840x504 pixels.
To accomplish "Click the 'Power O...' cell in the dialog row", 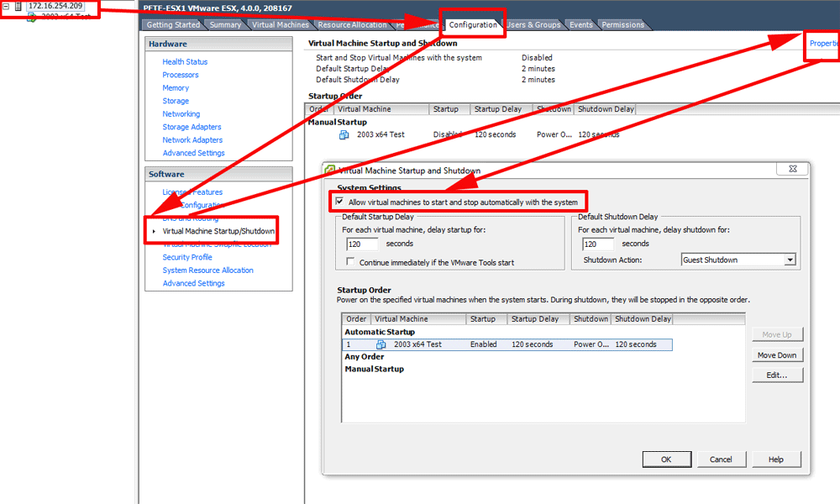I will pyautogui.click(x=591, y=344).
